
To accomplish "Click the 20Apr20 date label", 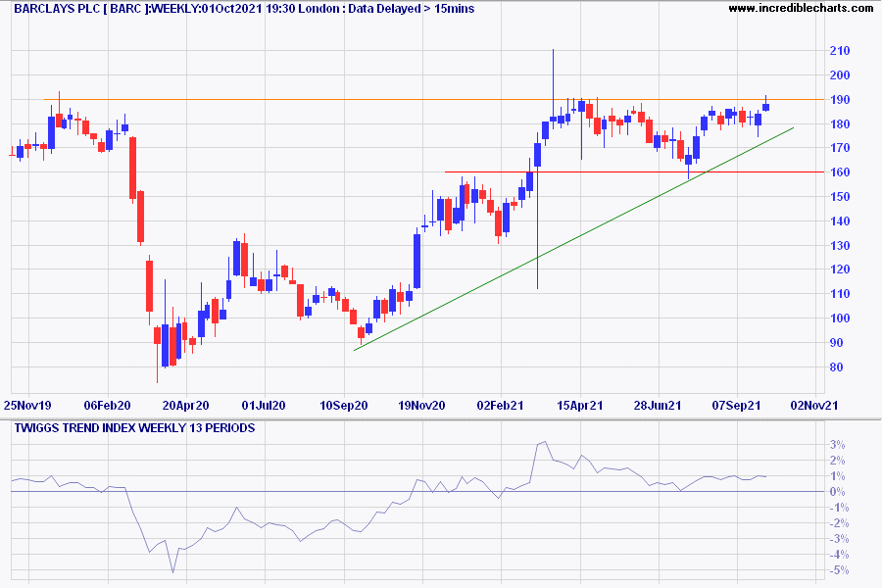I will (x=185, y=405).
